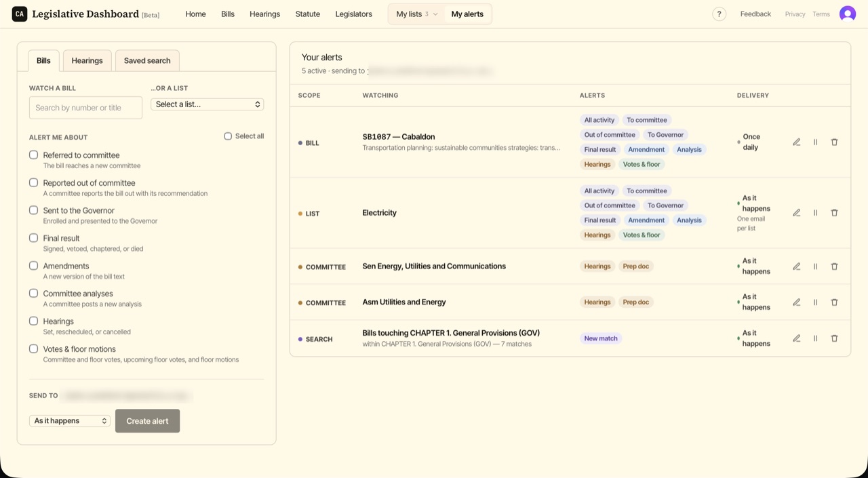Delete the Bills touching CHAPTER 1 search alert
Image resolution: width=868 pixels, height=478 pixels.
tap(835, 338)
